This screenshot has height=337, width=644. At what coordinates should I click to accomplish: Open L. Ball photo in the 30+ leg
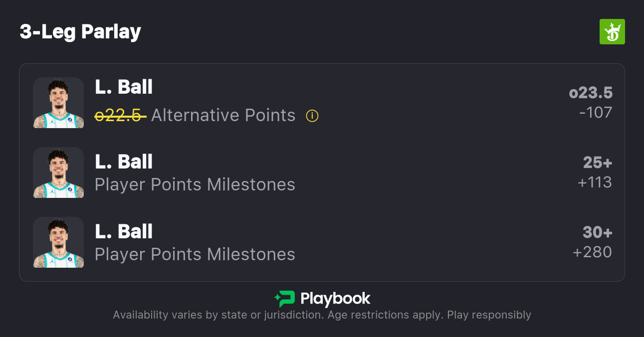tap(58, 242)
